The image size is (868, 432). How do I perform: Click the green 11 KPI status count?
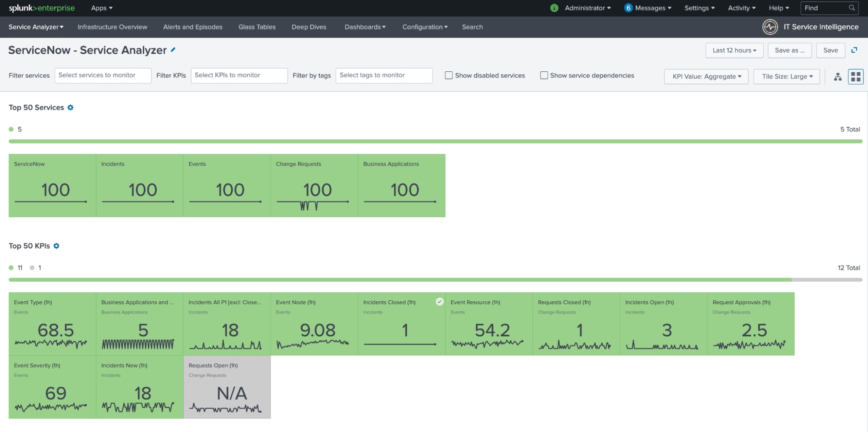(x=16, y=268)
